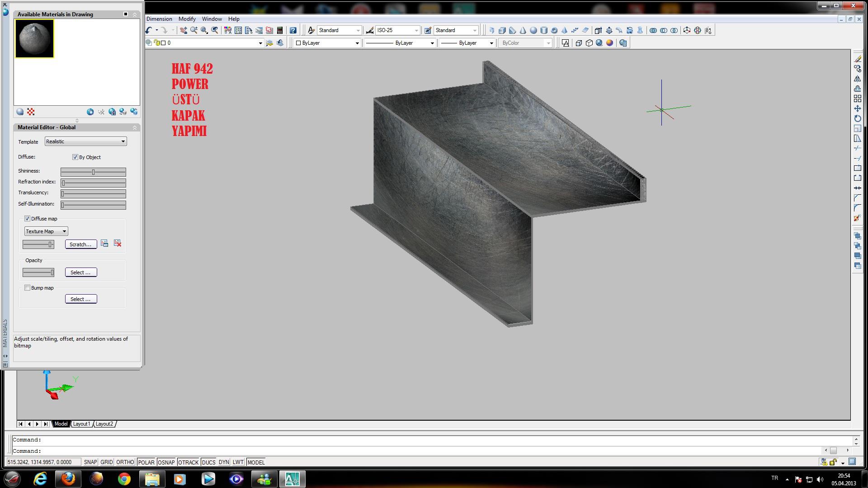
Task: Open the Template Realistic dropdown
Action: (85, 141)
